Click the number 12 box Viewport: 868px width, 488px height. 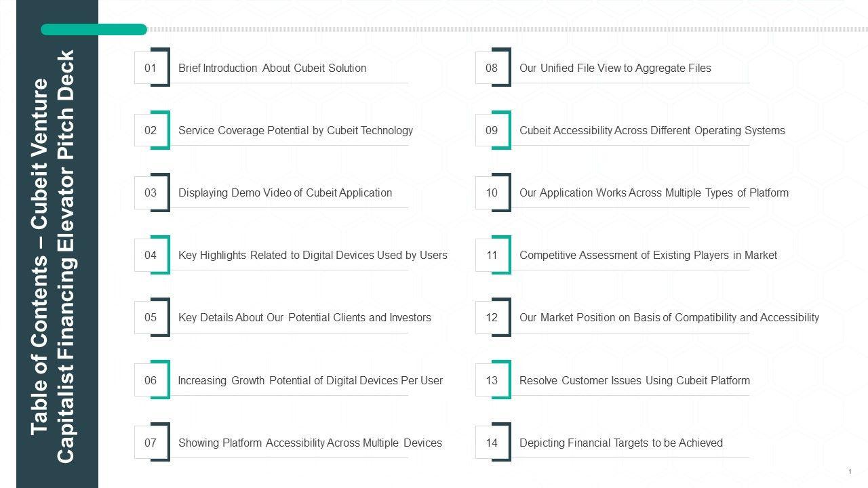tap(492, 317)
